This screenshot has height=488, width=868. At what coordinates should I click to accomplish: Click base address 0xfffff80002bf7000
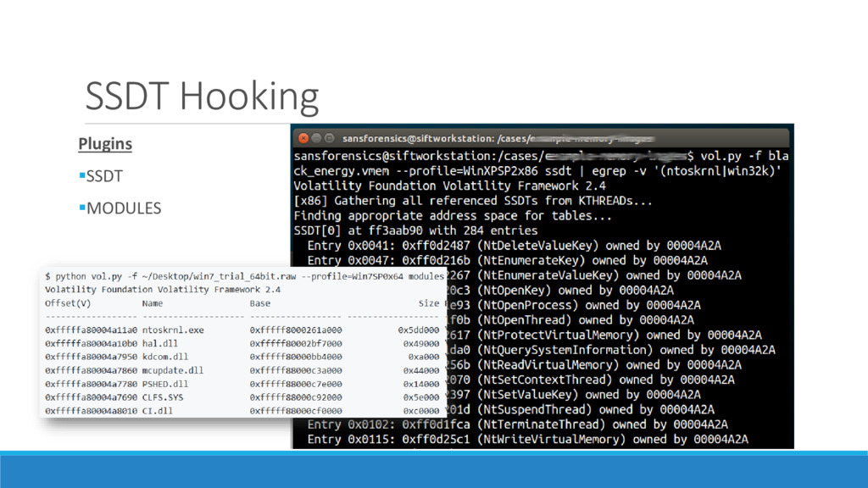[x=296, y=344]
